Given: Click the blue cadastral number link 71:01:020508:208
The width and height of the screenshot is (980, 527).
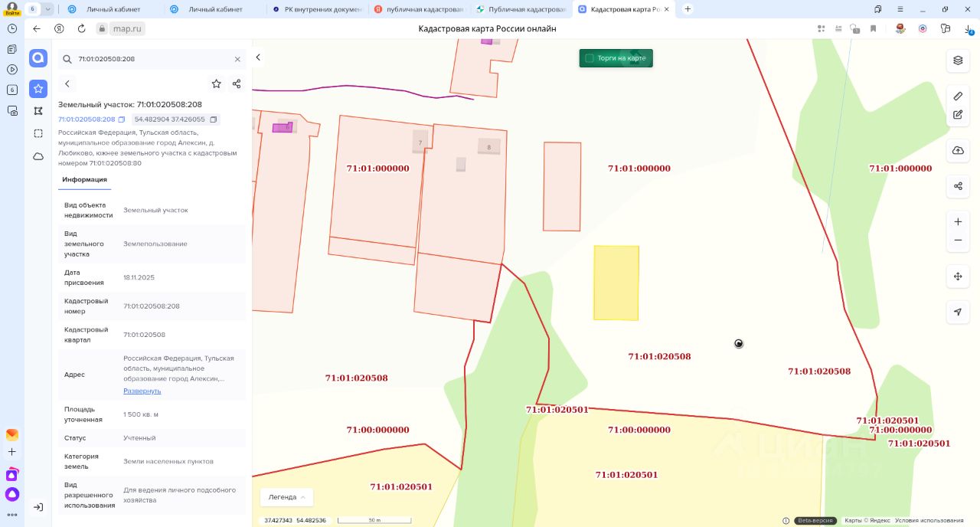Looking at the screenshot, I should pyautogui.click(x=87, y=119).
